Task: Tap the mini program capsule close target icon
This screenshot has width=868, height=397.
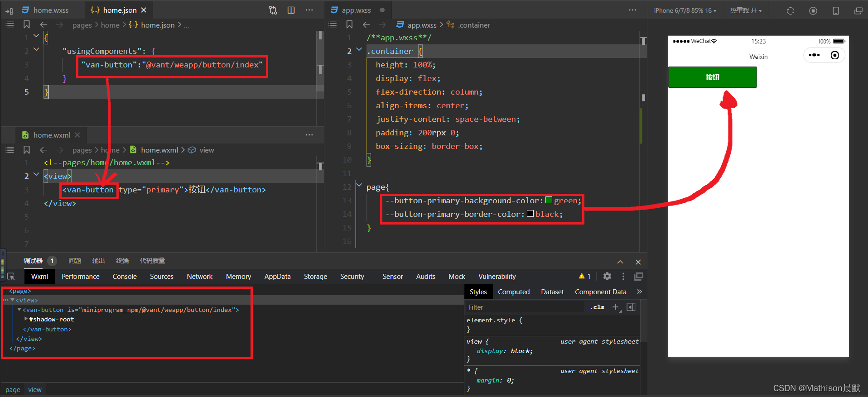Action: pos(835,55)
